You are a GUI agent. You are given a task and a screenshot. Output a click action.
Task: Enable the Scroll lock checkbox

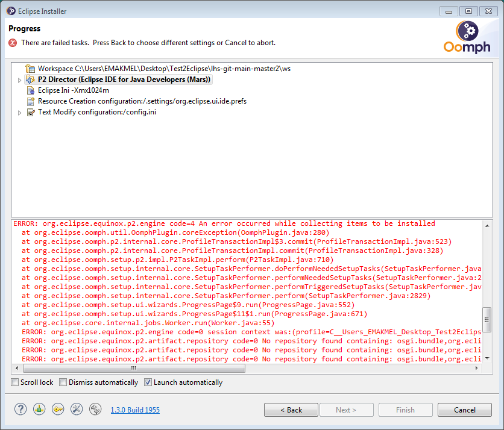[15, 382]
